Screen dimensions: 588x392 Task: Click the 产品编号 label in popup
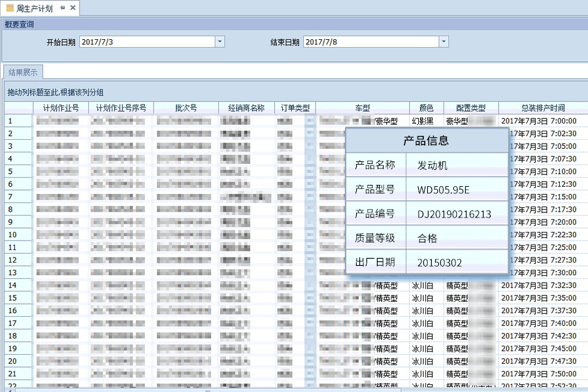[x=375, y=214]
